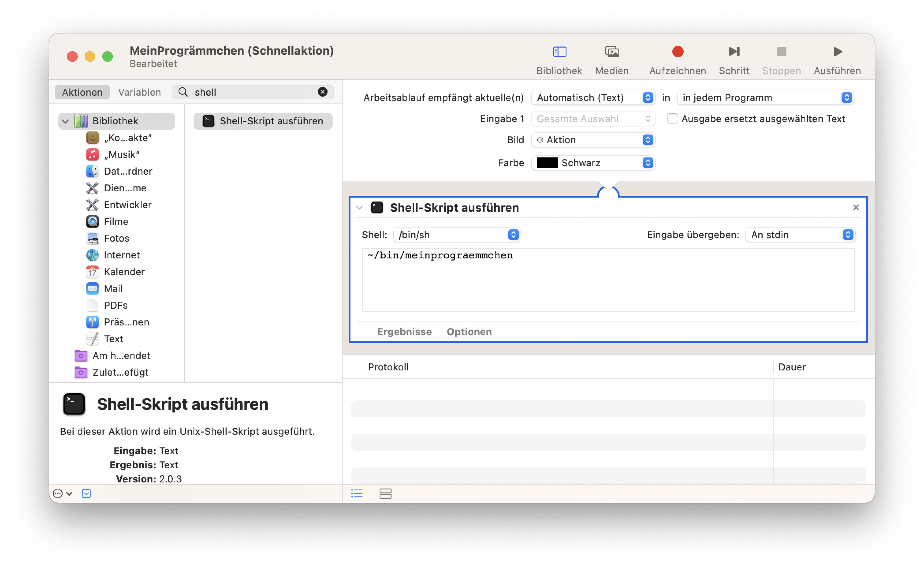
Task: Collapse the Bibliothek tree
Action: click(65, 121)
